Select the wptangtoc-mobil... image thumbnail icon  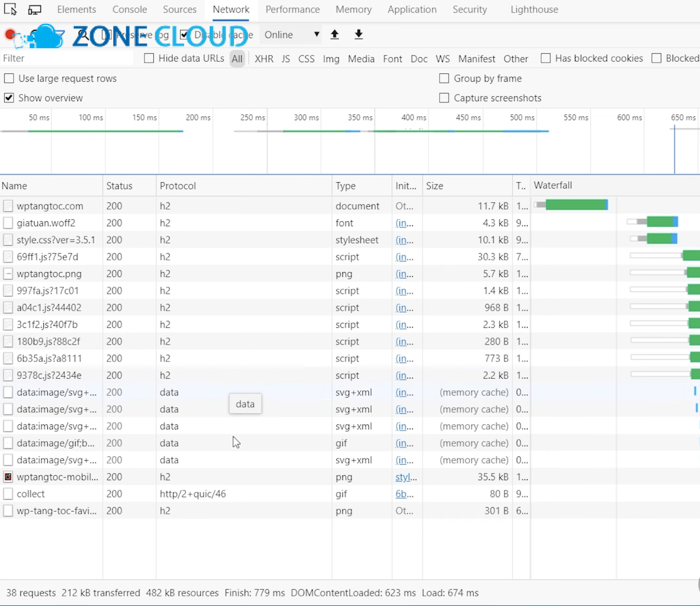click(8, 477)
